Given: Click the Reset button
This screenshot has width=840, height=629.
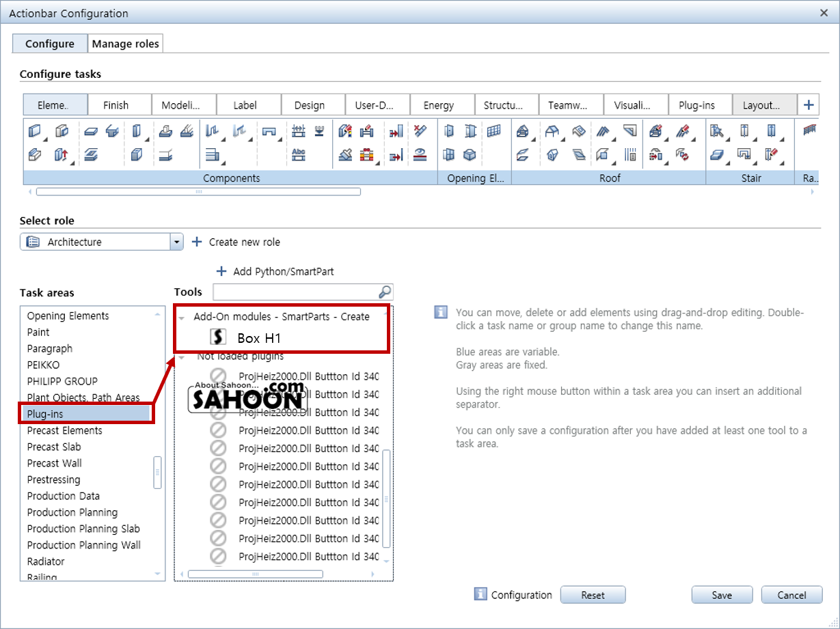Looking at the screenshot, I should pos(593,595).
